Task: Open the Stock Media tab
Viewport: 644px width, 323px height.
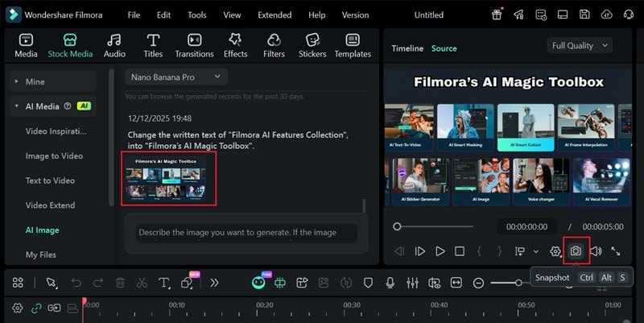Action: point(70,46)
